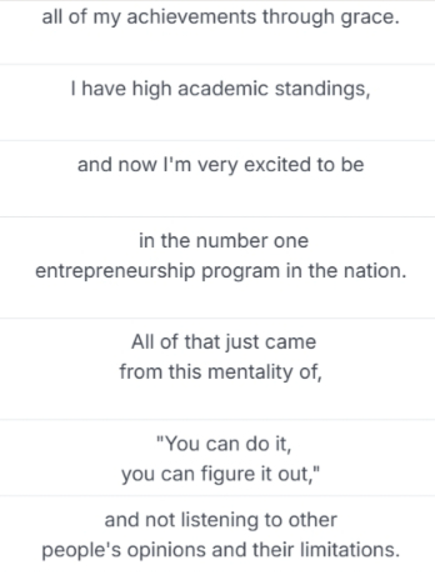Click the word "grace." in first segment
Screen dimensions: 435x572
click(x=370, y=19)
